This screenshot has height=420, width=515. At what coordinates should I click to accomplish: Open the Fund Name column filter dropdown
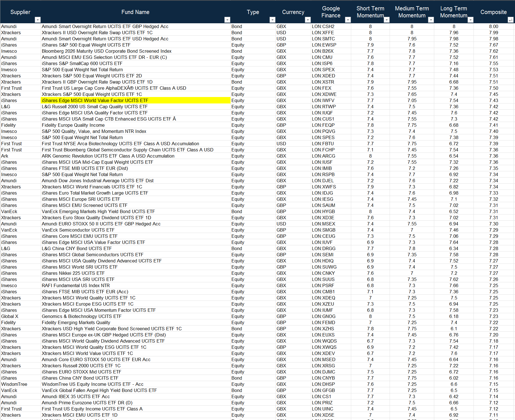pyautogui.click(x=227, y=20)
